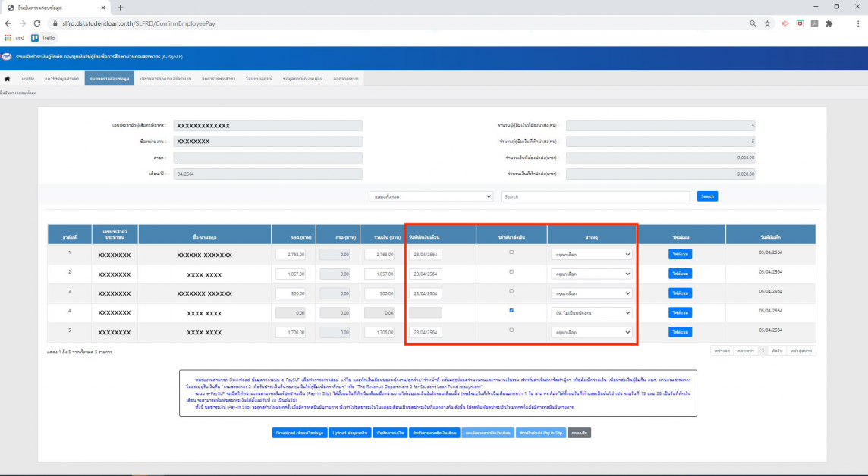The height and width of the screenshot is (476, 868).
Task: Open the extensions puzzle icon
Action: [x=829, y=23]
